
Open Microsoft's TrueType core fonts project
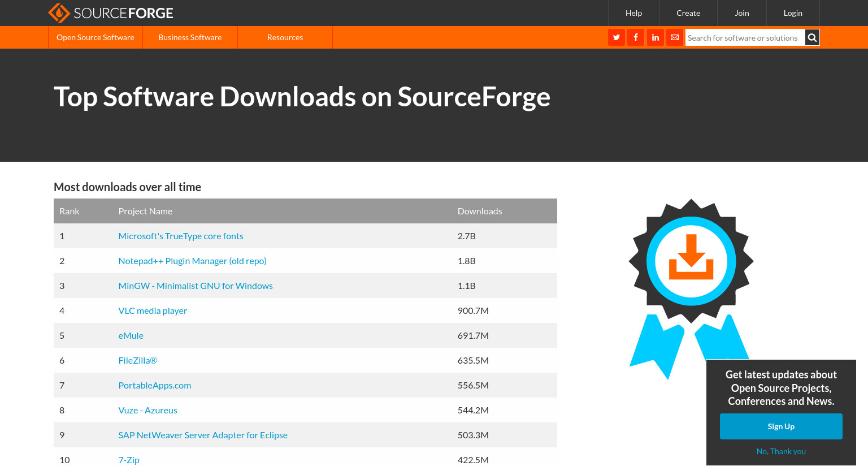click(181, 236)
